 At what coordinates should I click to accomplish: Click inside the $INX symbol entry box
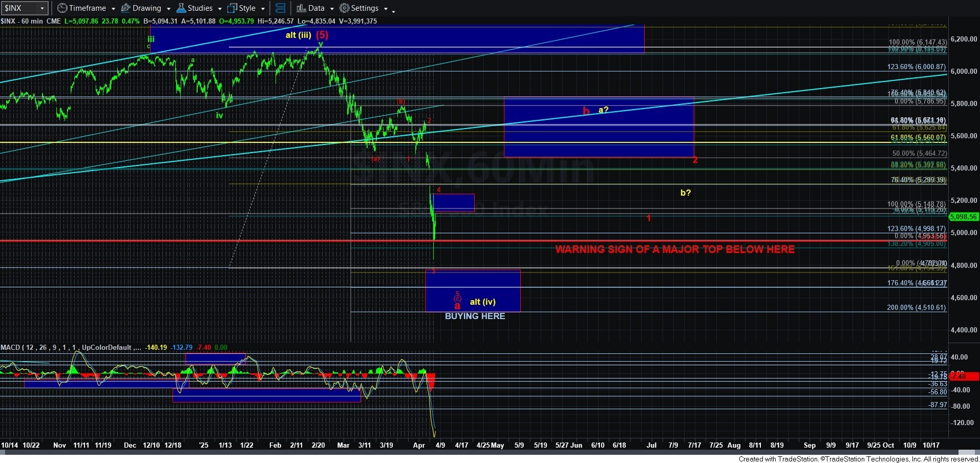click(x=19, y=8)
